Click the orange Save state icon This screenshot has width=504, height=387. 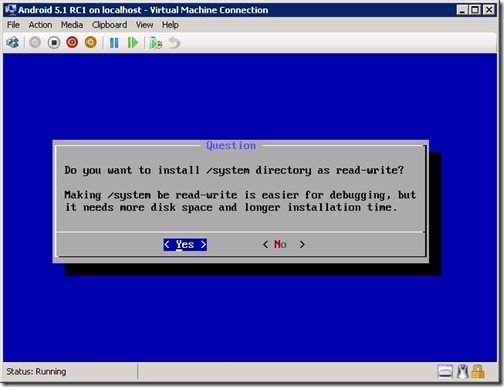pyautogui.click(x=90, y=43)
